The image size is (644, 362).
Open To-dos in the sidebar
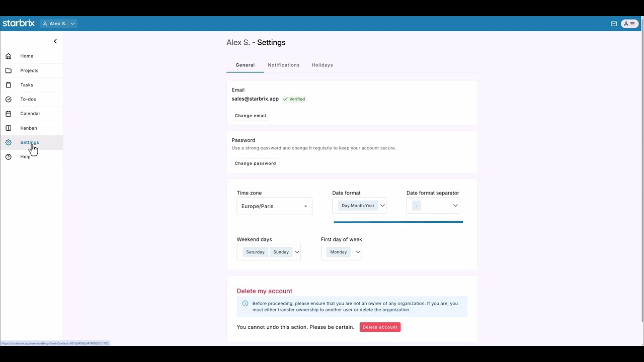click(31, 99)
